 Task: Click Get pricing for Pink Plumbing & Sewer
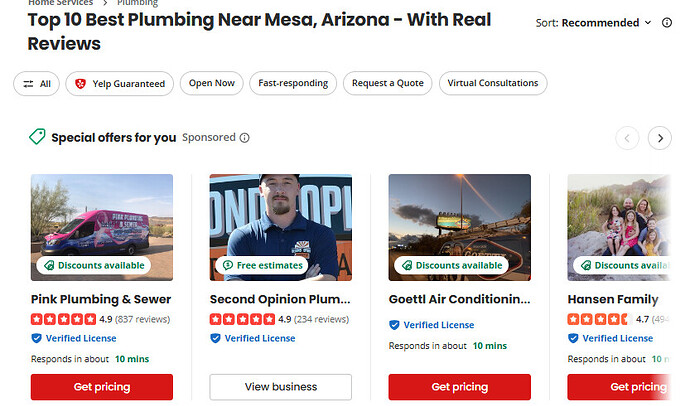point(102,387)
